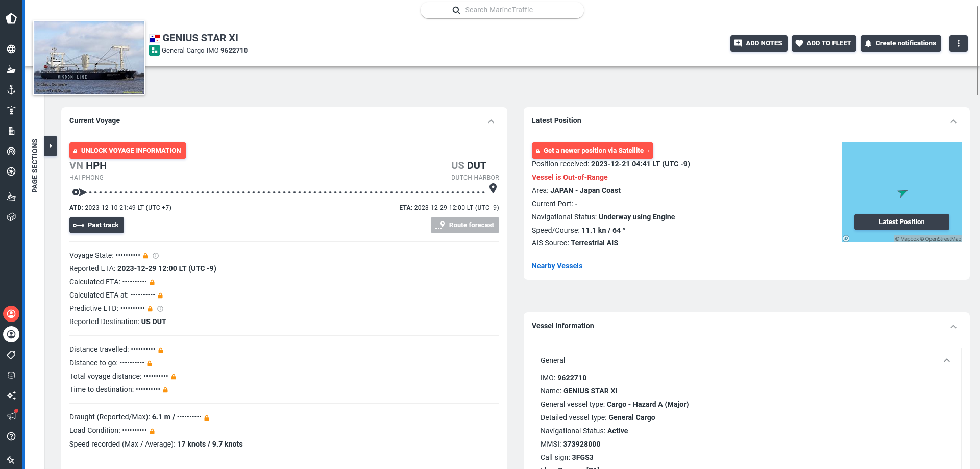The width and height of the screenshot is (980, 469).
Task: Open the price tag icon in sidebar
Action: coord(11,355)
